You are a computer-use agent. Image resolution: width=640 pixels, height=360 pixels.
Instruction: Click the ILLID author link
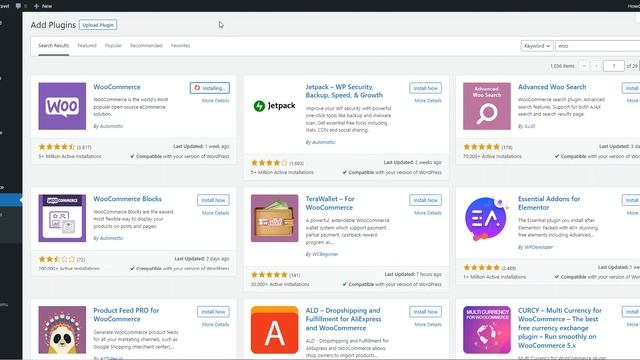tap(529, 126)
